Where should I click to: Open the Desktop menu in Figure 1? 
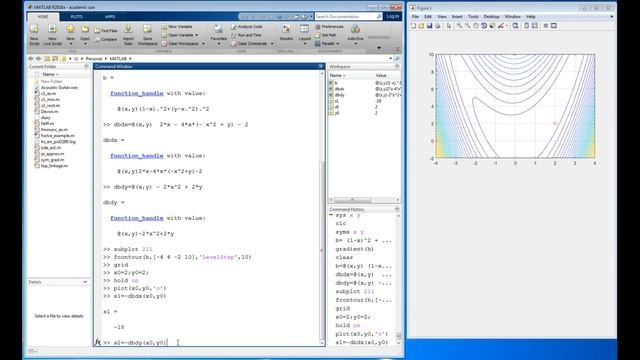[491, 17]
